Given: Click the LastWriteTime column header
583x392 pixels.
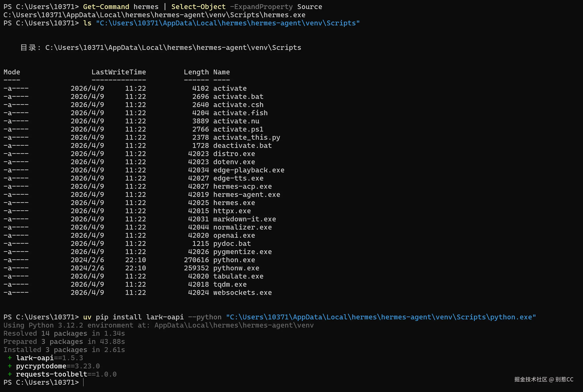Looking at the screenshot, I should (x=119, y=72).
